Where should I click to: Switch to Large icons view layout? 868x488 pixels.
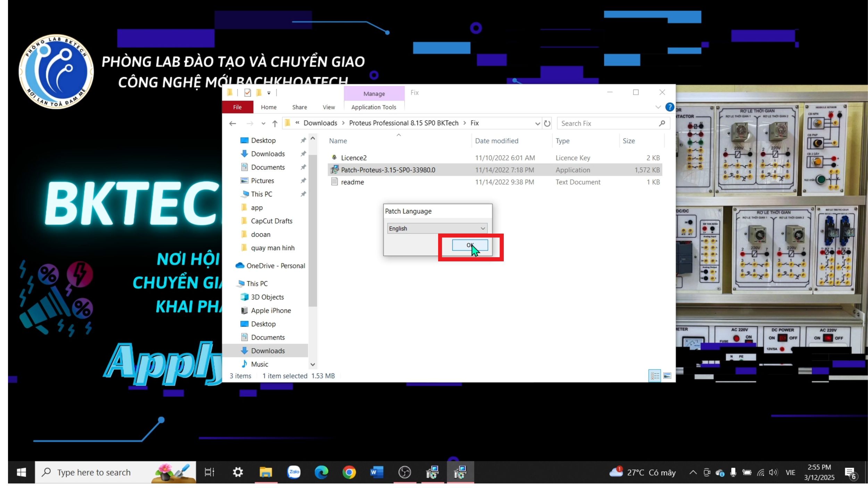point(667,376)
